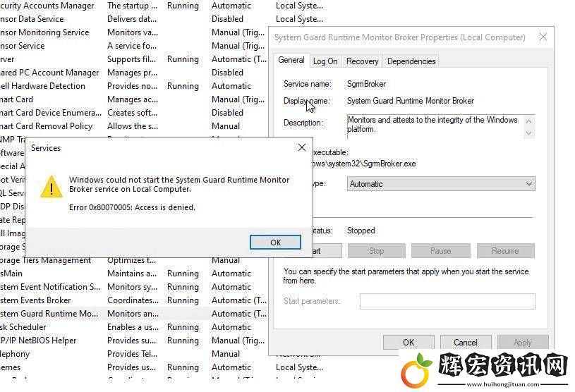Viewport: 575px width, 392px height.
Task: Open the Recovery tab
Action: coord(363,61)
